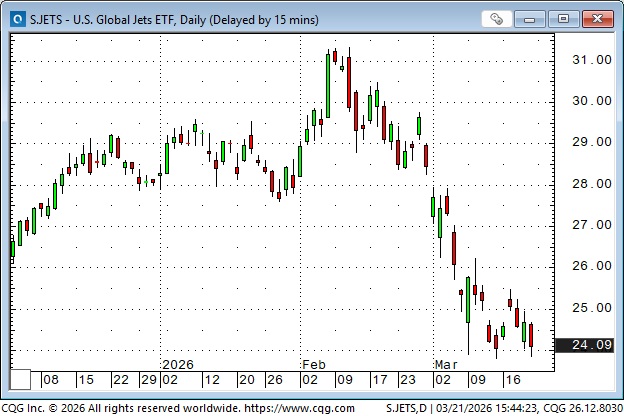The width and height of the screenshot is (624, 416).
Task: Click date label 23 on the time axis
Action: [407, 380]
